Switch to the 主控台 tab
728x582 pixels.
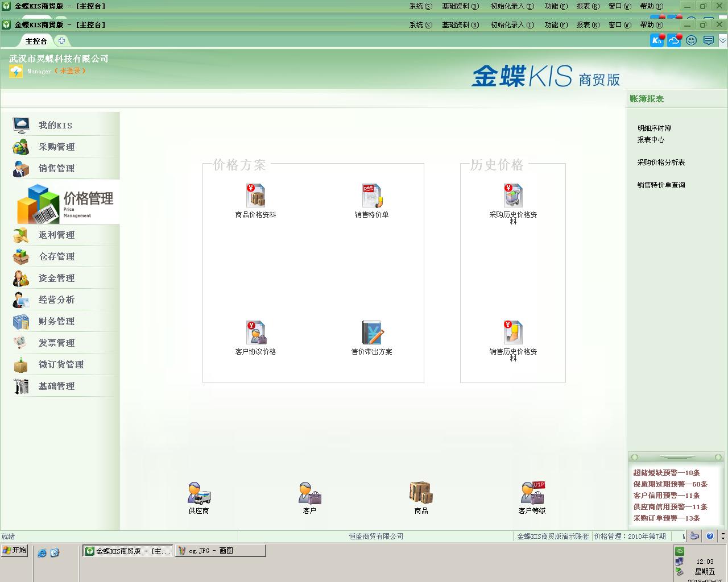[36, 41]
